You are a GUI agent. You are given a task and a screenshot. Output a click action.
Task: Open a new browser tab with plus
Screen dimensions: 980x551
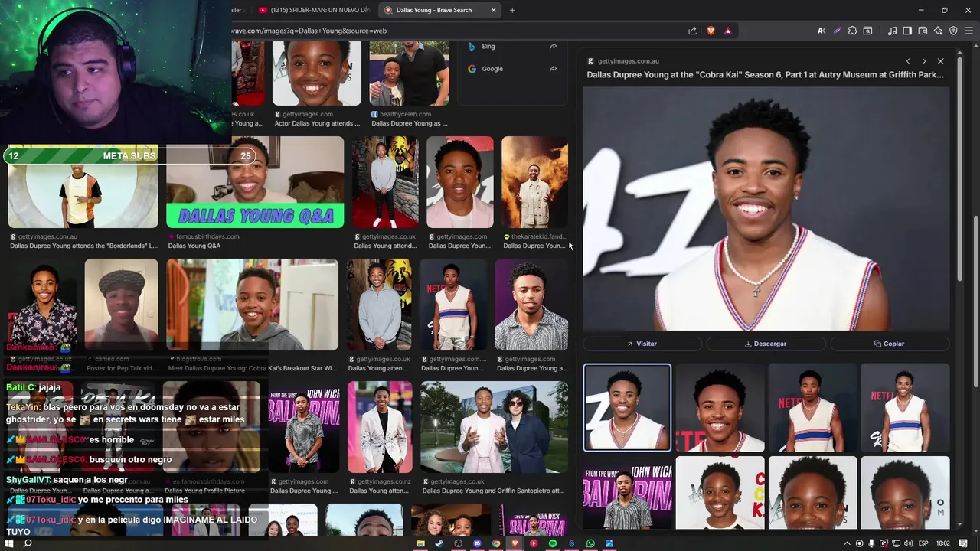click(x=512, y=10)
